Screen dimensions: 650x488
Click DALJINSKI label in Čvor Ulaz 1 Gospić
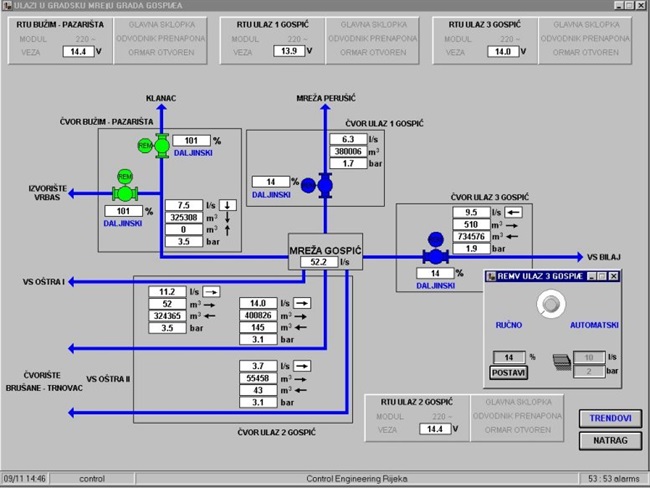(271, 194)
